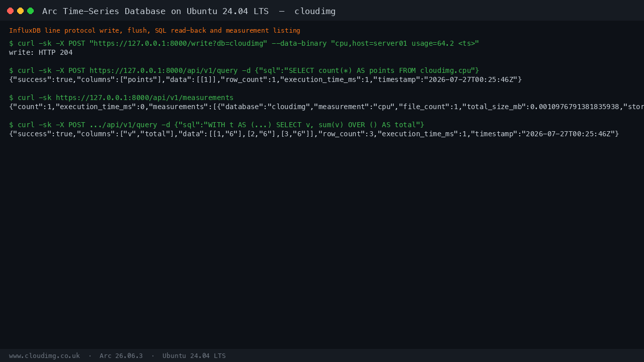Click the 'write: HTTP 204' output line
Screen dimensions: 644x362
[x=41, y=52]
